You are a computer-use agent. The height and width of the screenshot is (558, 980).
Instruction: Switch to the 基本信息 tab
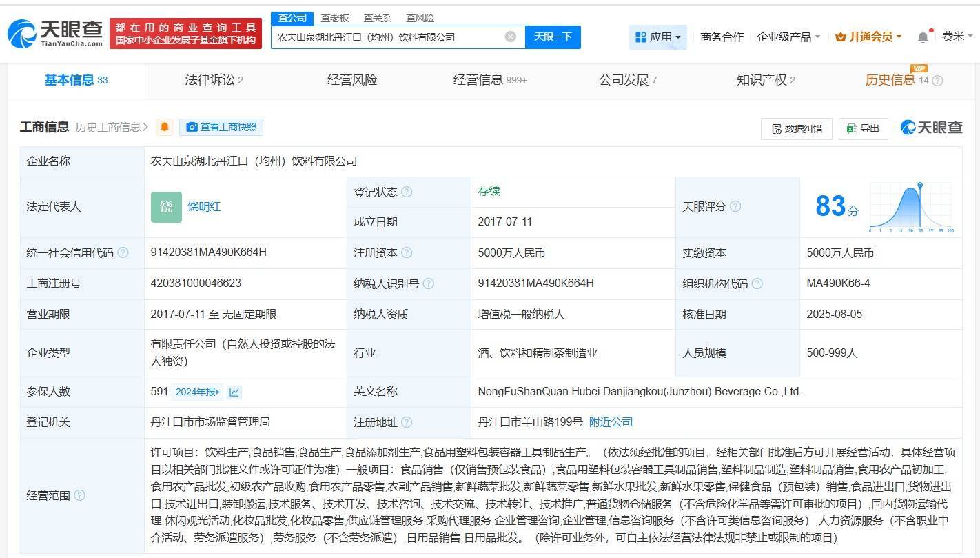point(76,80)
